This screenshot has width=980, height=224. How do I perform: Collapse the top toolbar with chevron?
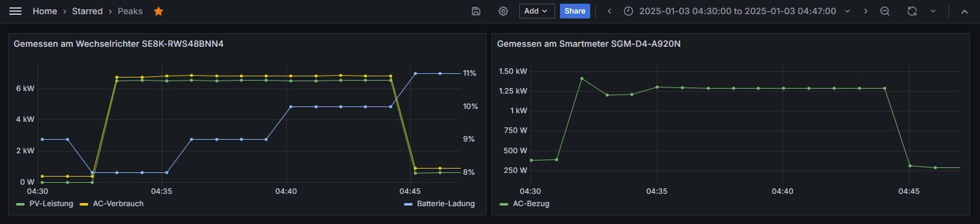(x=965, y=11)
